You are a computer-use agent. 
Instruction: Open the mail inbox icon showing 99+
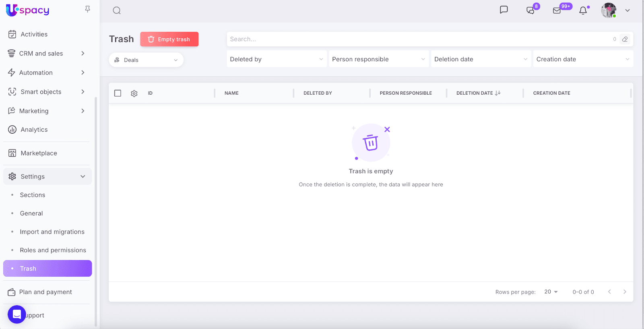[557, 11]
